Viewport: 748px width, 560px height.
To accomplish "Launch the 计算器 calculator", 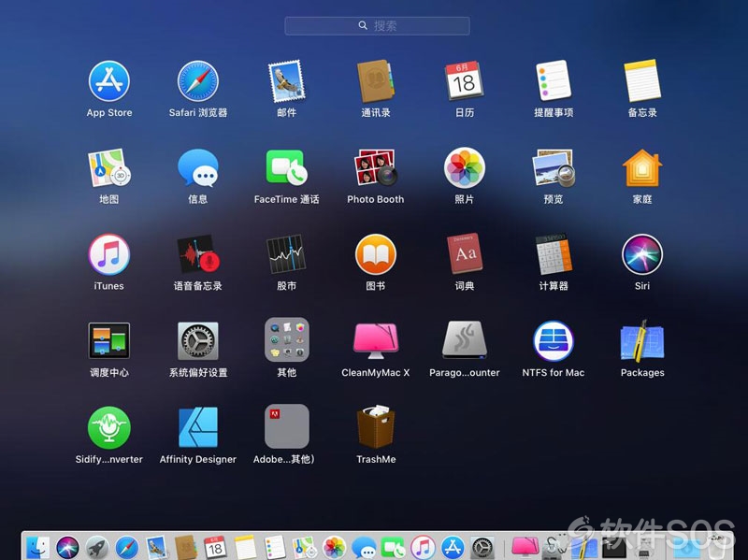I will 554,253.
